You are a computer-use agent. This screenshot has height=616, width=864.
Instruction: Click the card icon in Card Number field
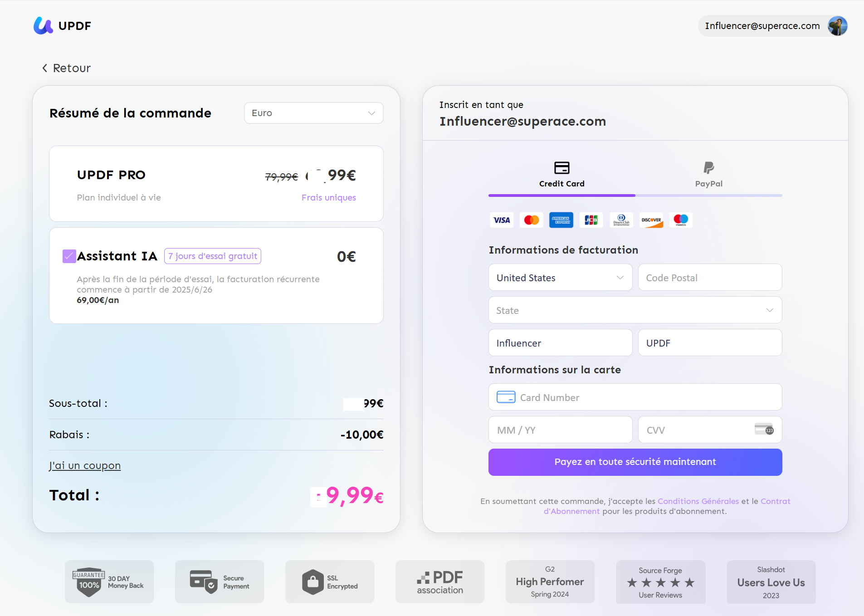tap(506, 397)
